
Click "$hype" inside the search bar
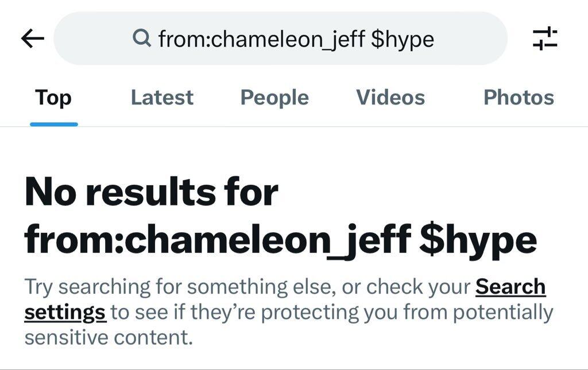[x=403, y=39]
